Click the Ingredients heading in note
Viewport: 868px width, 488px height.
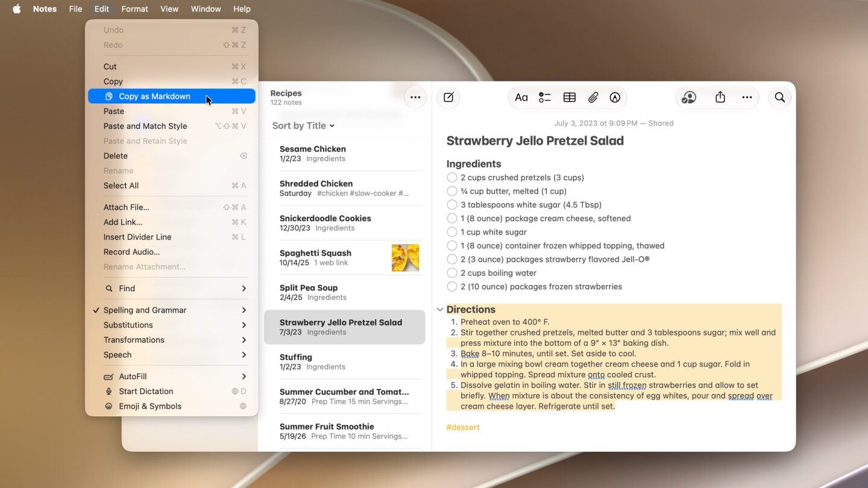[474, 164]
